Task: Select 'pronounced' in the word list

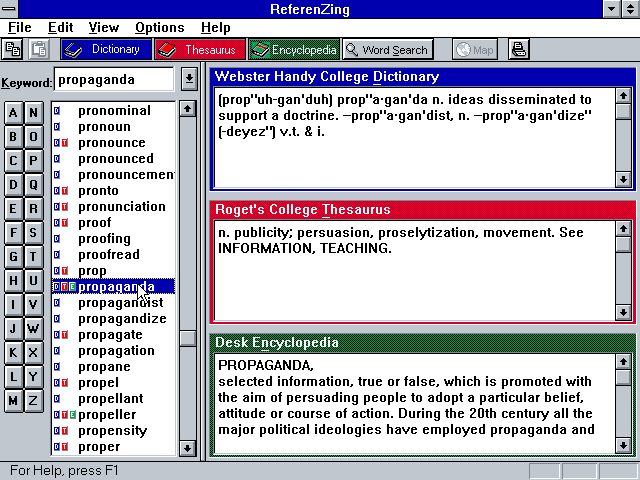Action: pyautogui.click(x=114, y=158)
